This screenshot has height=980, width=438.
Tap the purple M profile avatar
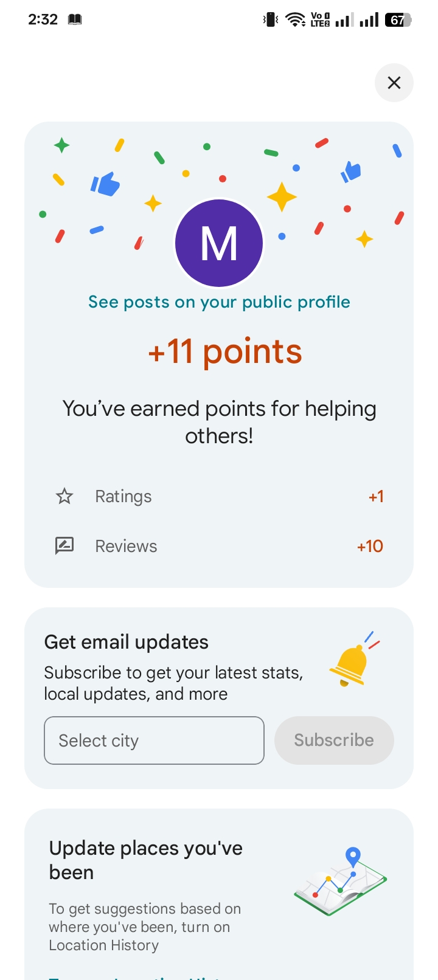click(x=219, y=243)
